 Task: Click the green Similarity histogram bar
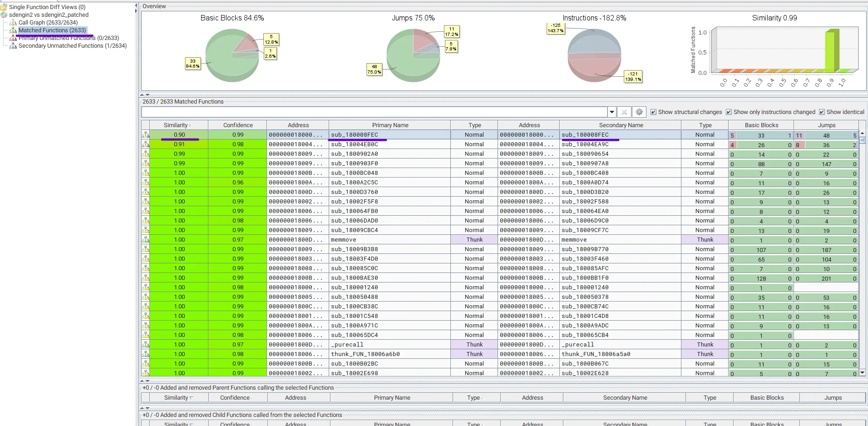[x=832, y=50]
